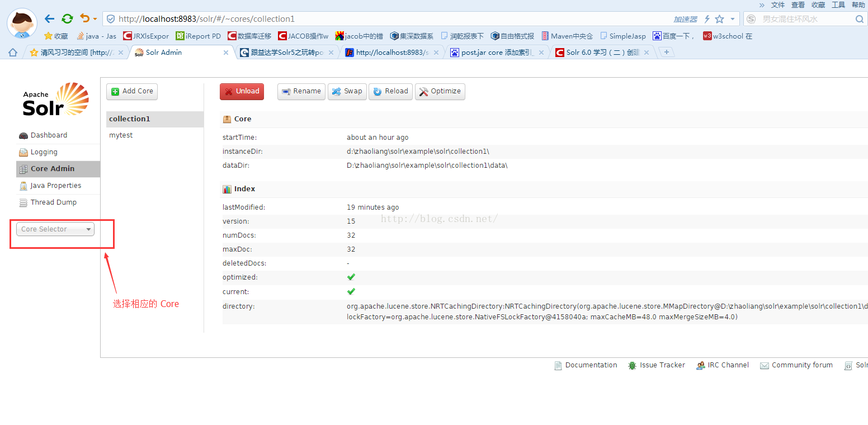The image size is (868, 425).
Task: Click the Reload core button
Action: click(390, 92)
